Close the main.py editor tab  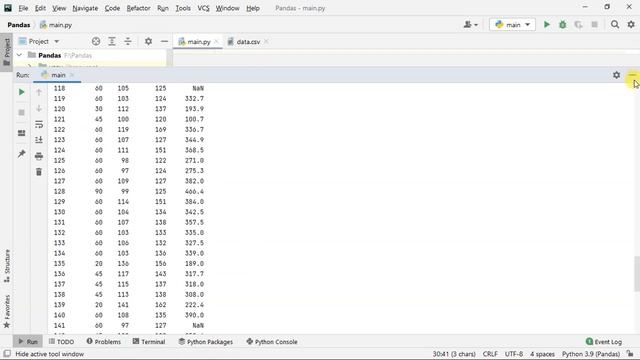click(216, 42)
